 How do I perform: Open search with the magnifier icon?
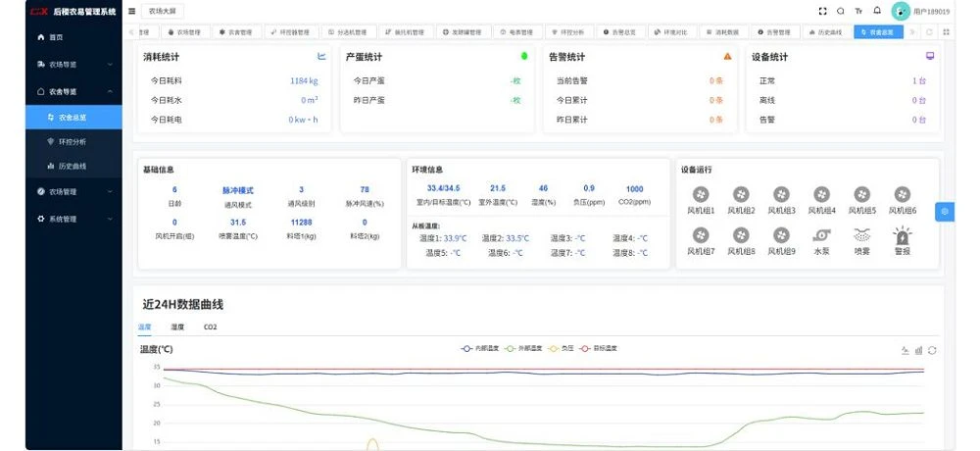[x=841, y=11]
